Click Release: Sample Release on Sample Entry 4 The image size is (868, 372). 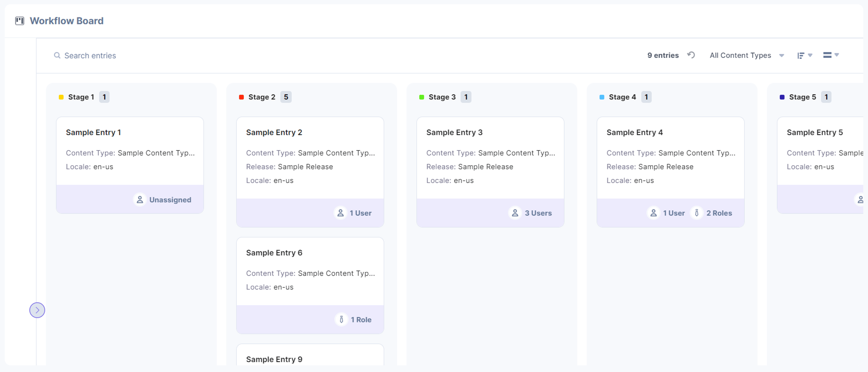[650, 167]
